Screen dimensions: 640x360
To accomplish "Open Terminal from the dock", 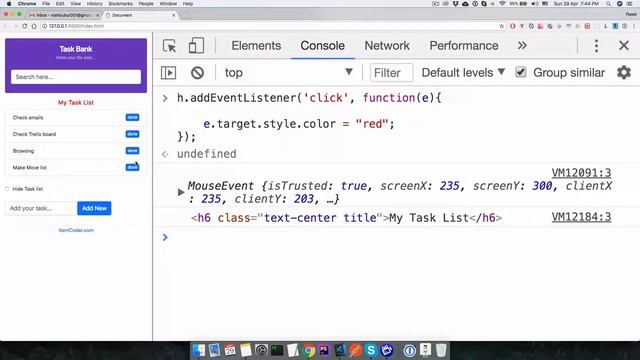I will [x=277, y=350].
